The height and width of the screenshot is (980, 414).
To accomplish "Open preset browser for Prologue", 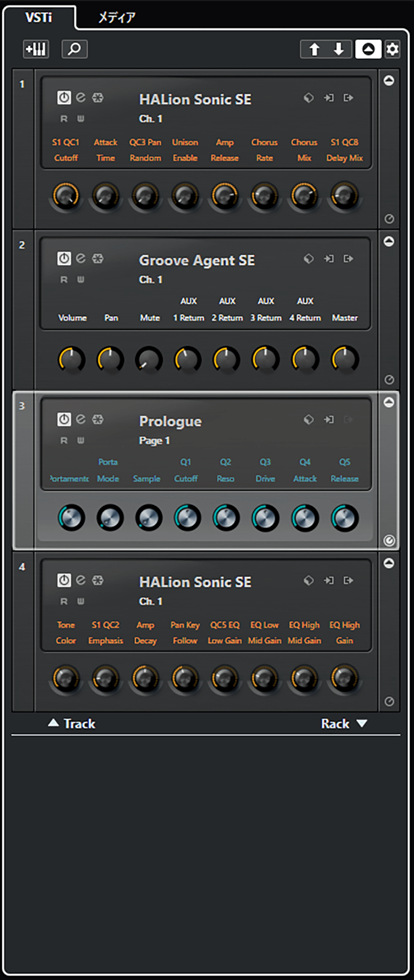I will click(309, 419).
